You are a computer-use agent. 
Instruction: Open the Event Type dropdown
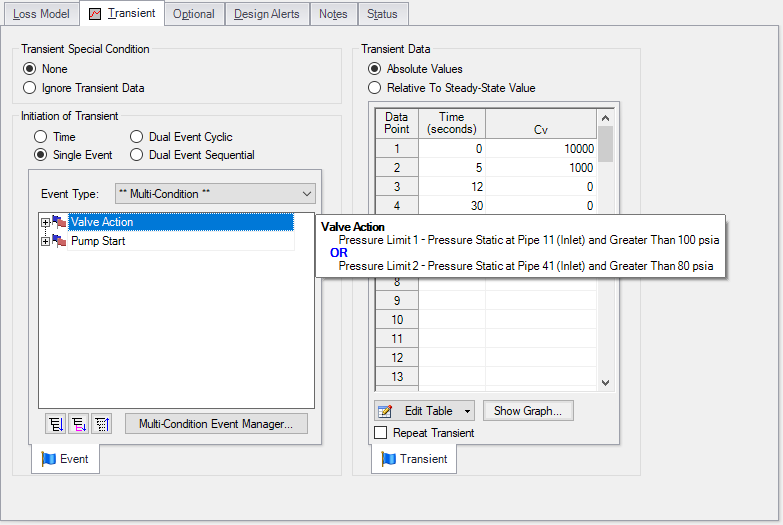click(x=215, y=194)
